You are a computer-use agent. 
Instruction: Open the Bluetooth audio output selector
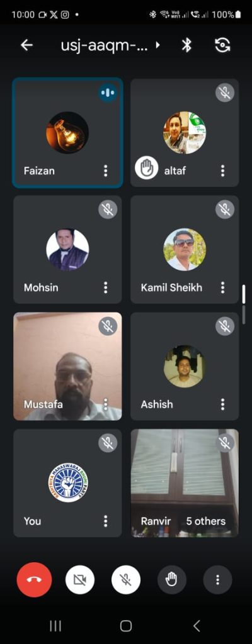186,45
